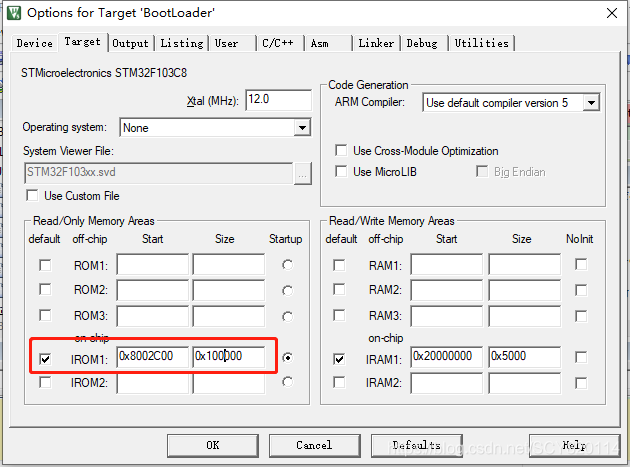This screenshot has height=467, width=630.
Task: Click the ROM3 Start field
Action: click(x=152, y=316)
